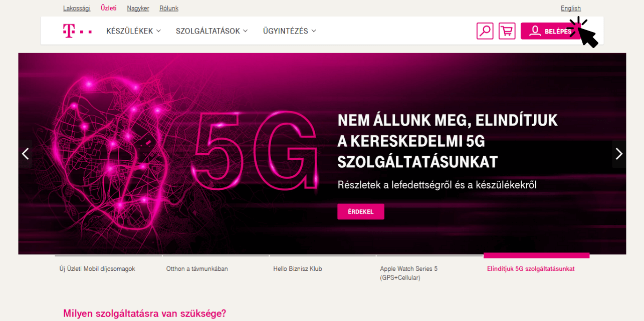Expand the Ügyintézés menu
Viewport: 644px width, 321px height.
pyautogui.click(x=290, y=31)
